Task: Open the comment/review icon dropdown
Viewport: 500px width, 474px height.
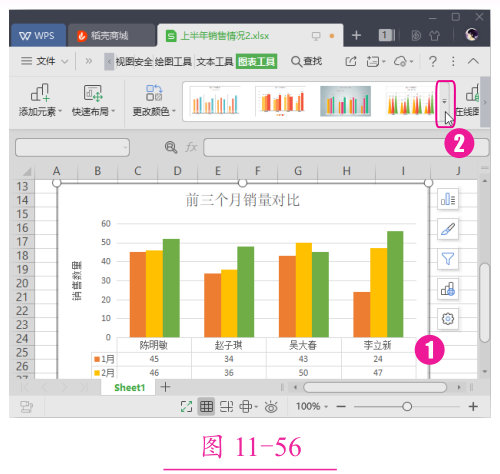Action: pos(376,61)
